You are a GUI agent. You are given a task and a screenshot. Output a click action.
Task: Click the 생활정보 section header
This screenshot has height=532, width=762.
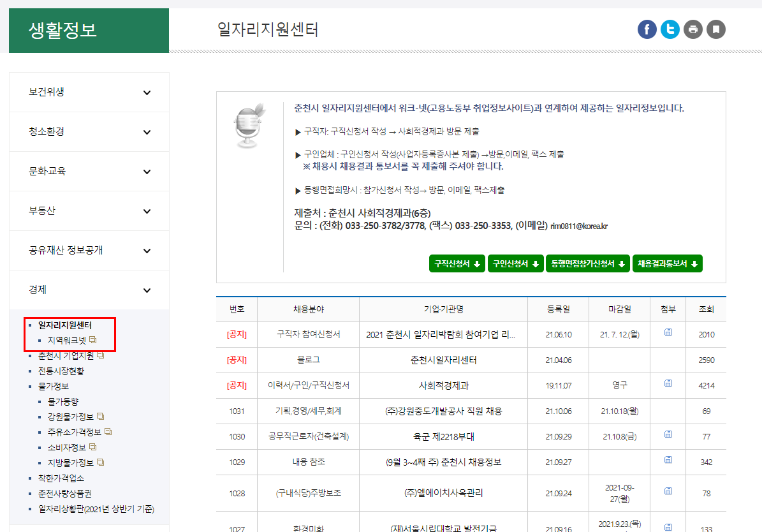[x=89, y=30]
